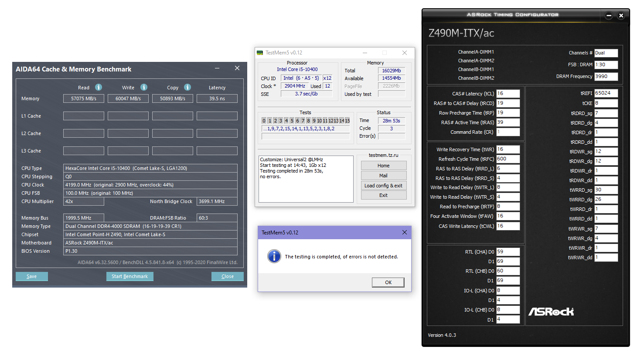Viewport: 644px width, 356px height.
Task: Click the FSB : DRAM ratio field in ASRock
Action: 606,64
